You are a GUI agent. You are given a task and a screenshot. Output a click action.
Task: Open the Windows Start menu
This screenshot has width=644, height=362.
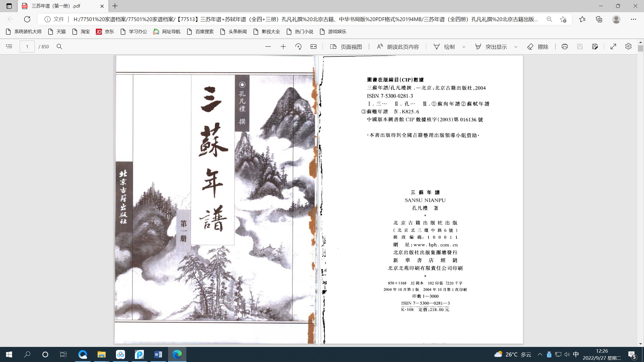coord(9,354)
